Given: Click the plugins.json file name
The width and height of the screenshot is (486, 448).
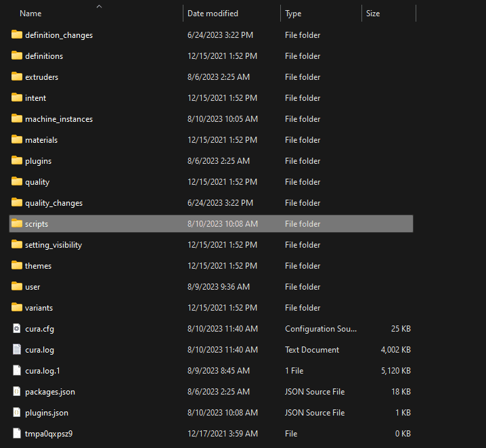Looking at the screenshot, I should tap(47, 413).
